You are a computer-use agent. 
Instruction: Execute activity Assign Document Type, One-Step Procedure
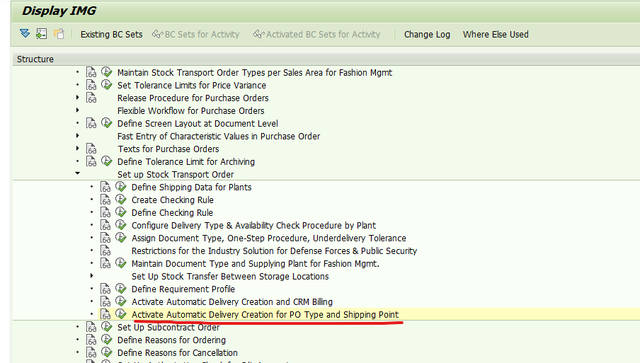coord(121,237)
